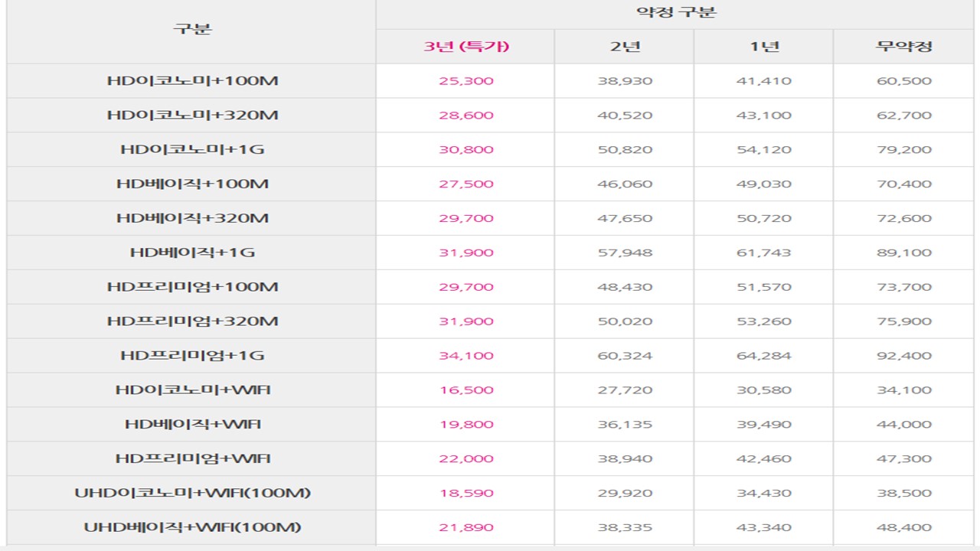Screen dimensions: 980x551
Task: Click the HD프리미엄+1G row label
Action: (x=192, y=356)
